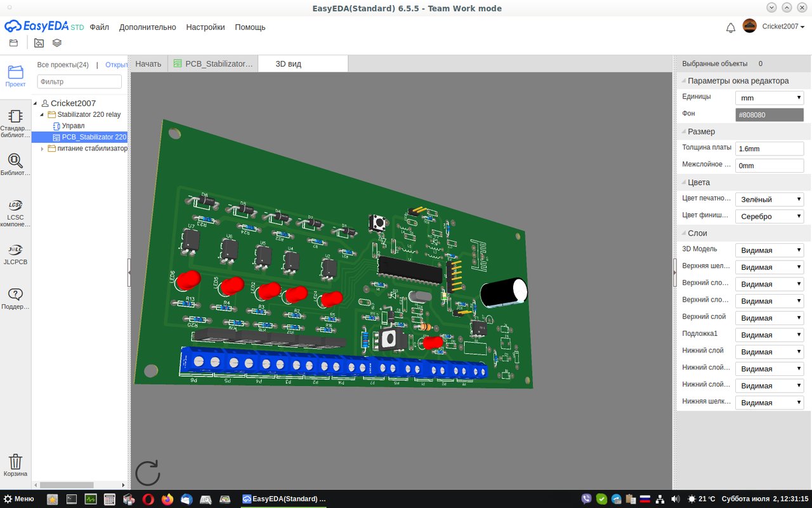Open the 3D Model visibility dropdown
812x508 pixels.
[769, 250]
